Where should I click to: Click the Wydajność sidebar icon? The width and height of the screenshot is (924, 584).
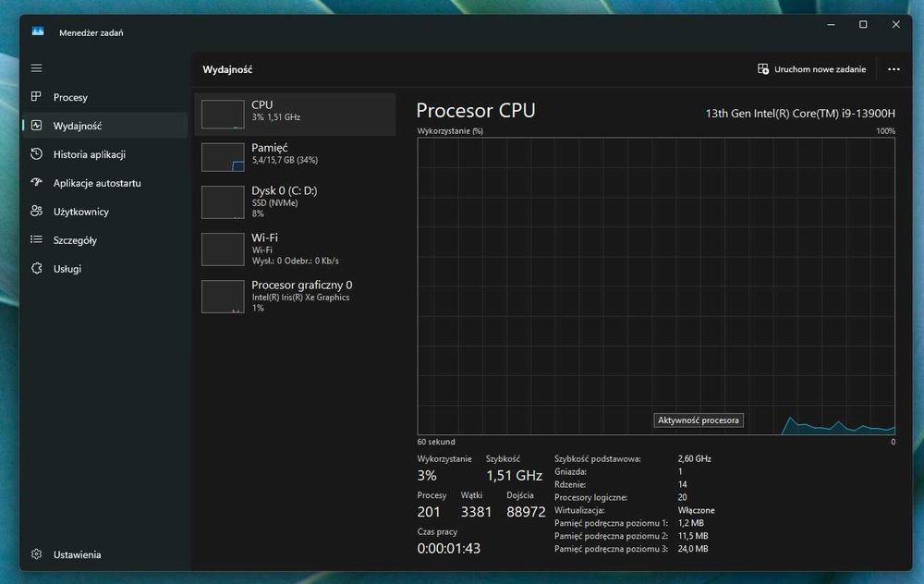[x=37, y=125]
